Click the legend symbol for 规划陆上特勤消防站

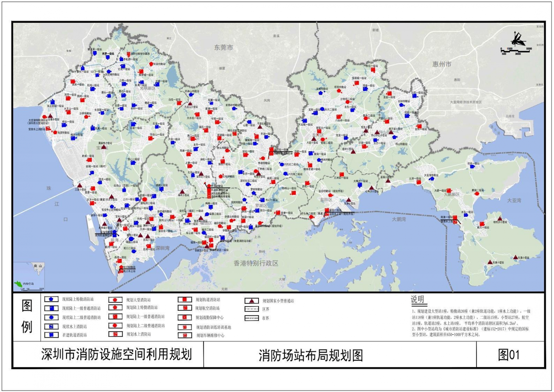click(115, 307)
